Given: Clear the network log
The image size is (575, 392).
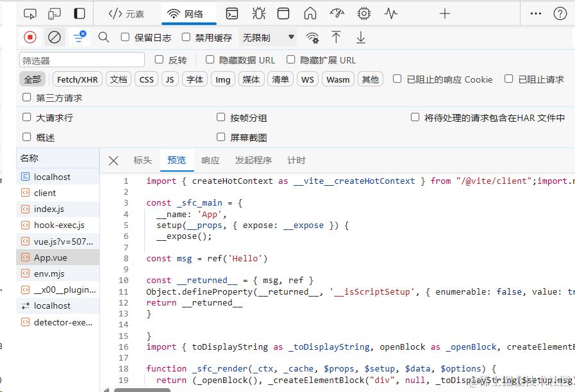Looking at the screenshot, I should (54, 37).
